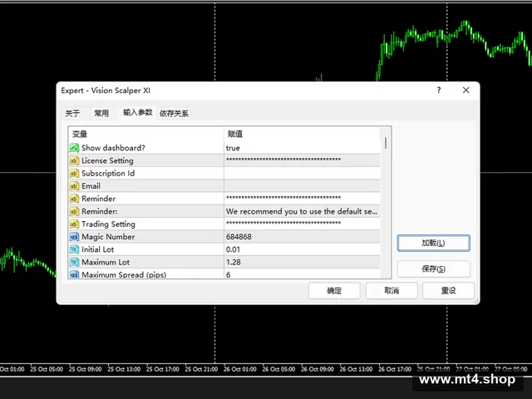Click the Email row icon
Image resolution: width=532 pixels, height=399 pixels.
(x=74, y=186)
